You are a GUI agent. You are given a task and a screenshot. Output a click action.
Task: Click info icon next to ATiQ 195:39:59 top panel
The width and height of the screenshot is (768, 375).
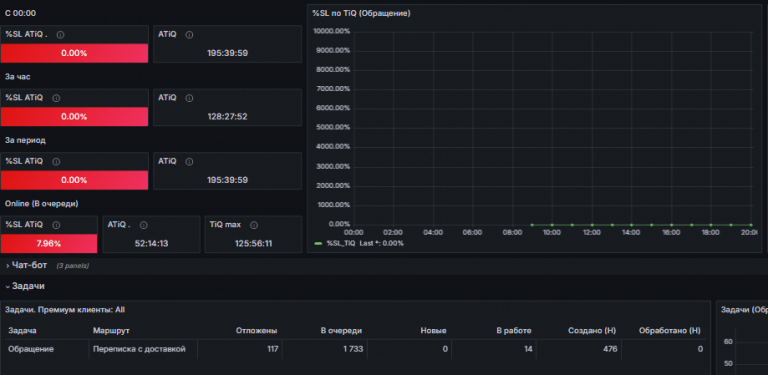[190, 35]
